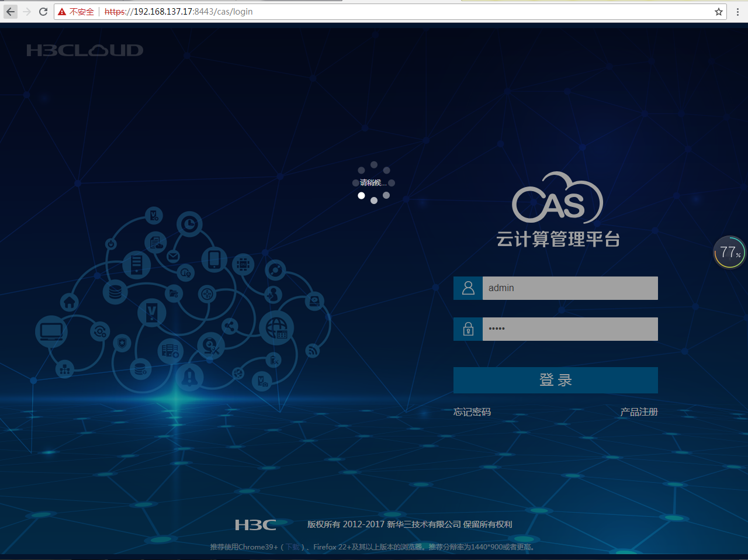Click the user silhouette icon beside the username field
This screenshot has width=748, height=560.
[468, 288]
